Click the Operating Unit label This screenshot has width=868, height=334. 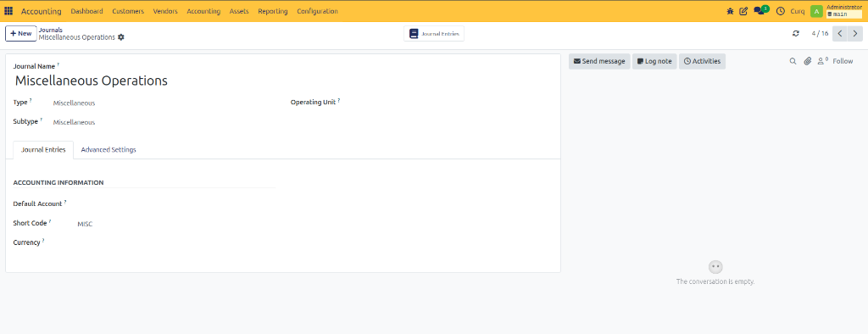tap(314, 103)
